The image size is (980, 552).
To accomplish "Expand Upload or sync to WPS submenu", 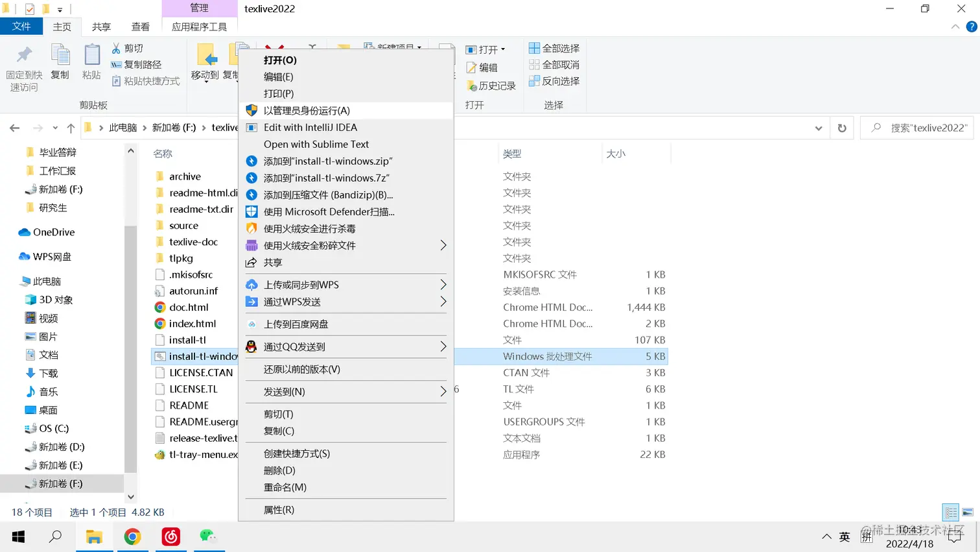I will 346,285.
